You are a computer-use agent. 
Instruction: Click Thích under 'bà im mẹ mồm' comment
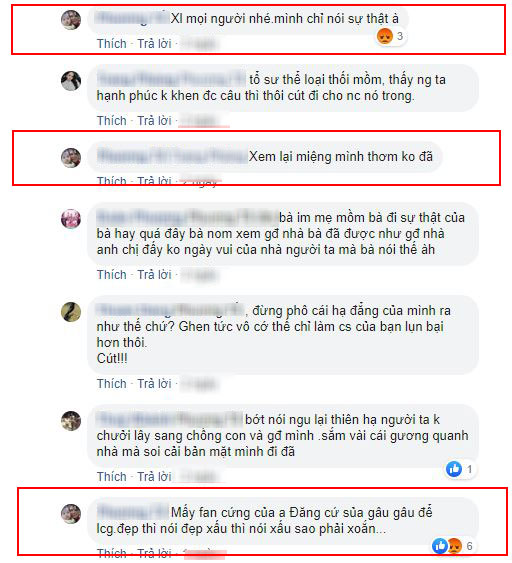(112, 275)
